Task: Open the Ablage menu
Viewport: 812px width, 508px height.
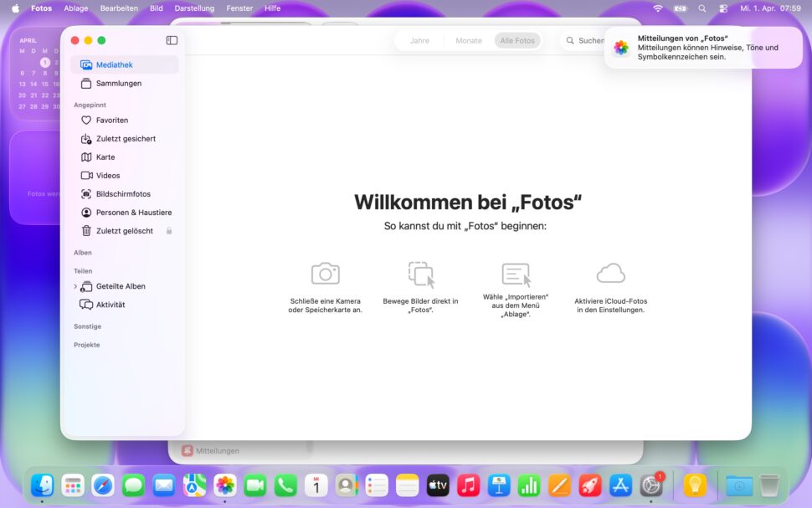Action: pos(76,8)
